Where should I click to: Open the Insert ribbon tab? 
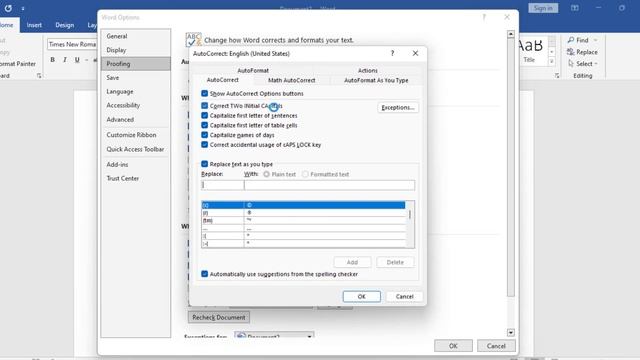34,25
